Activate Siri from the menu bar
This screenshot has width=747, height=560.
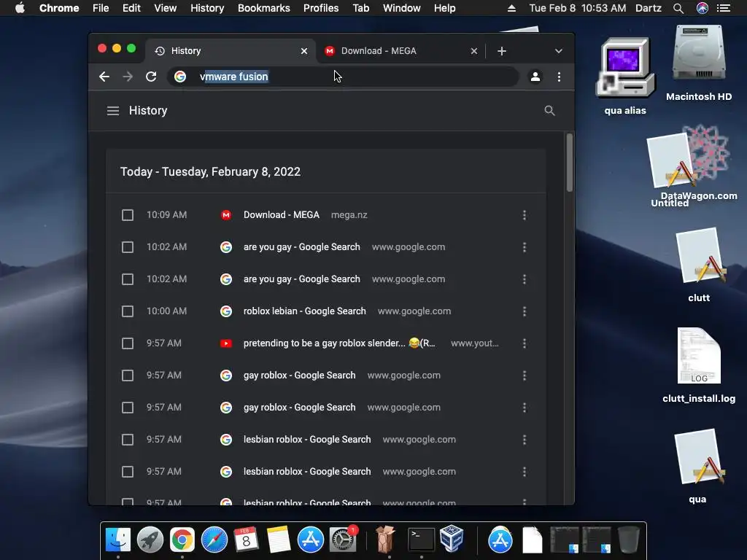coord(703,8)
